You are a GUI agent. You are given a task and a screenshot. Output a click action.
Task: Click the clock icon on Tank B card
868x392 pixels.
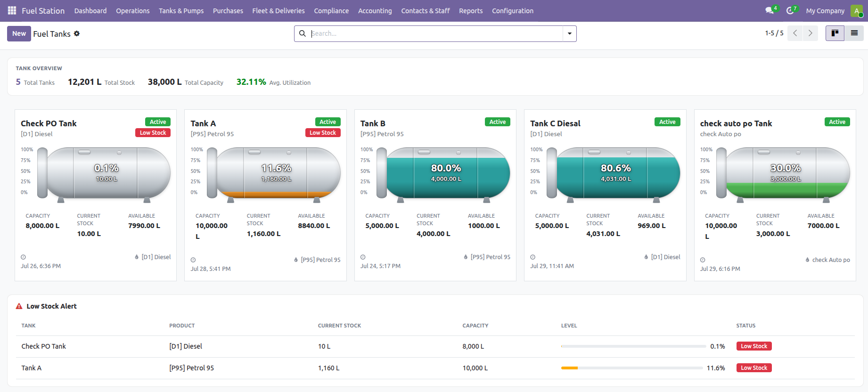(363, 257)
